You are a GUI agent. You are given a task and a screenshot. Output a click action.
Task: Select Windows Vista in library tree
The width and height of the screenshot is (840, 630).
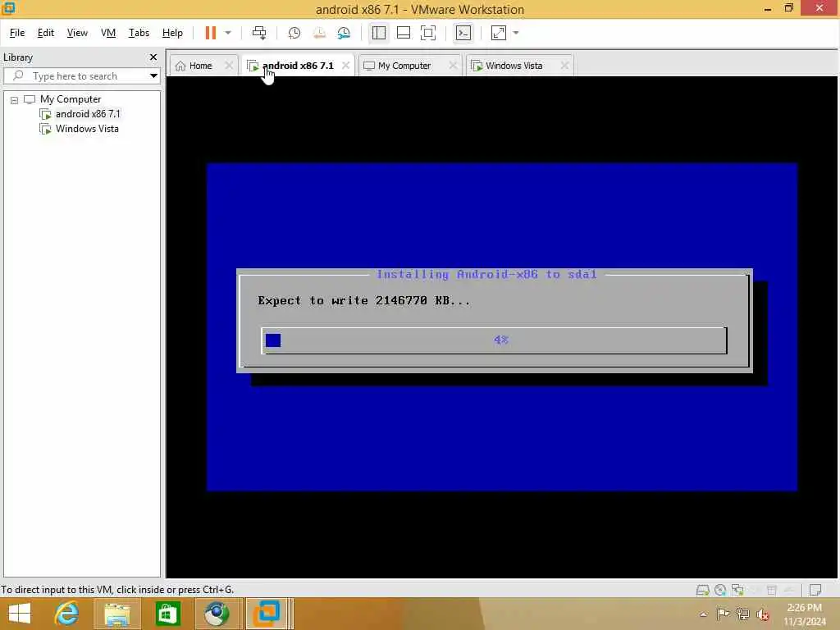pyautogui.click(x=87, y=129)
